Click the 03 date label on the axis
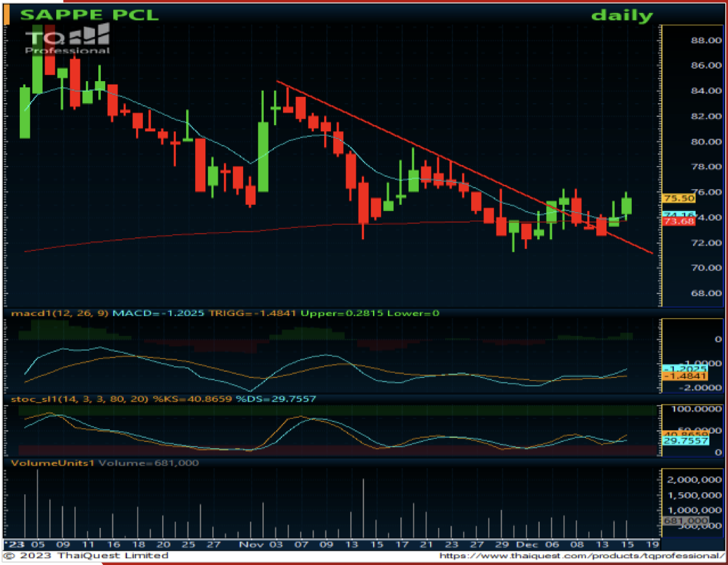 click(x=276, y=544)
